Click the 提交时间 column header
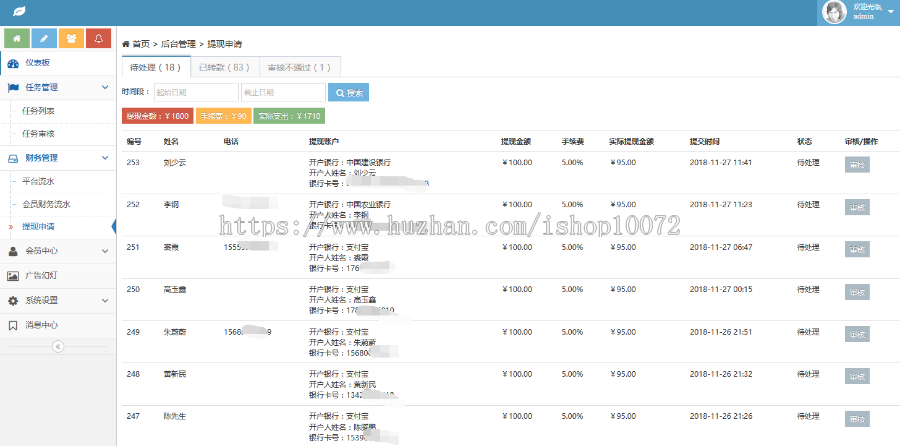The width and height of the screenshot is (900, 446). pos(705,141)
